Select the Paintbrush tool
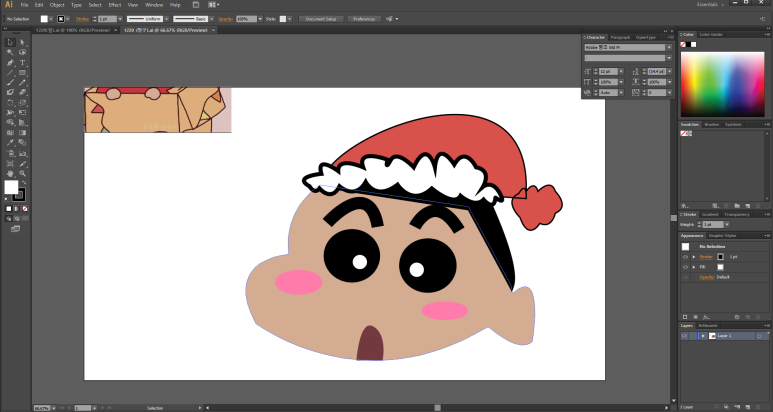The image size is (773, 412). 10,82
